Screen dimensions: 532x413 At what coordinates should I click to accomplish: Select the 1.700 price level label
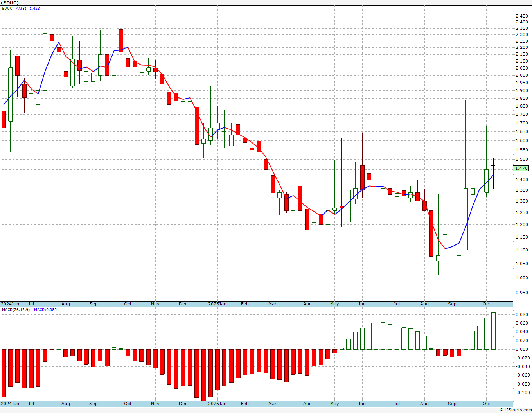point(521,123)
